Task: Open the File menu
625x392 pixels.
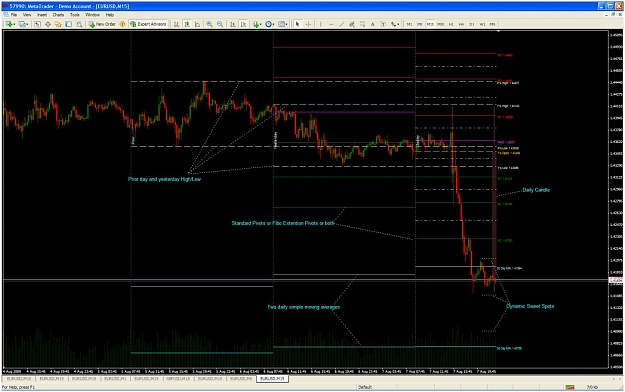Action: pos(14,15)
